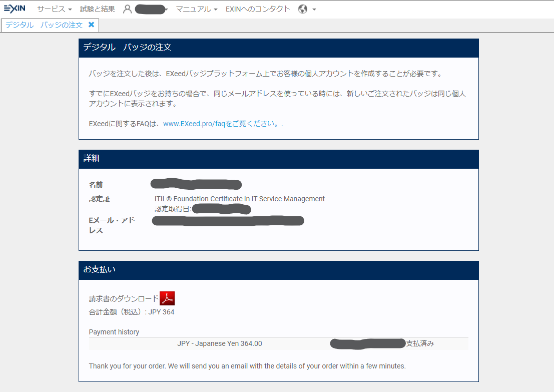Screen dimensions: 554x392
Task: Click the Eメール・アドレス label
Action: pos(112,225)
